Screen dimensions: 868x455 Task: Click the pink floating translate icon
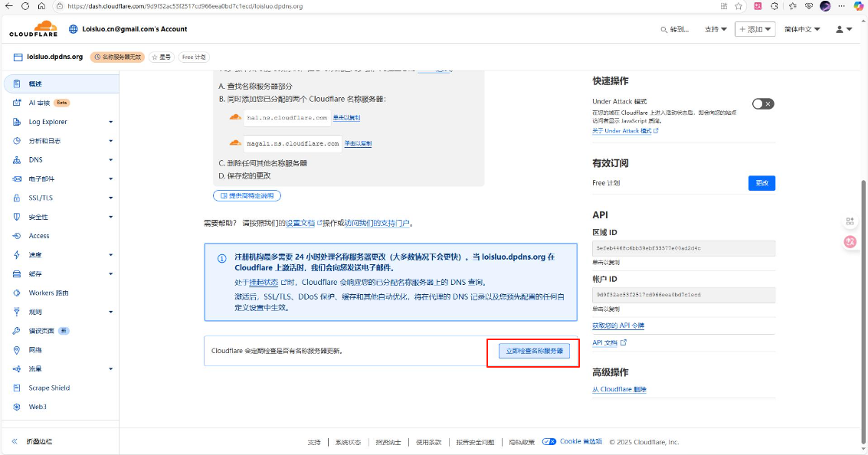(850, 241)
